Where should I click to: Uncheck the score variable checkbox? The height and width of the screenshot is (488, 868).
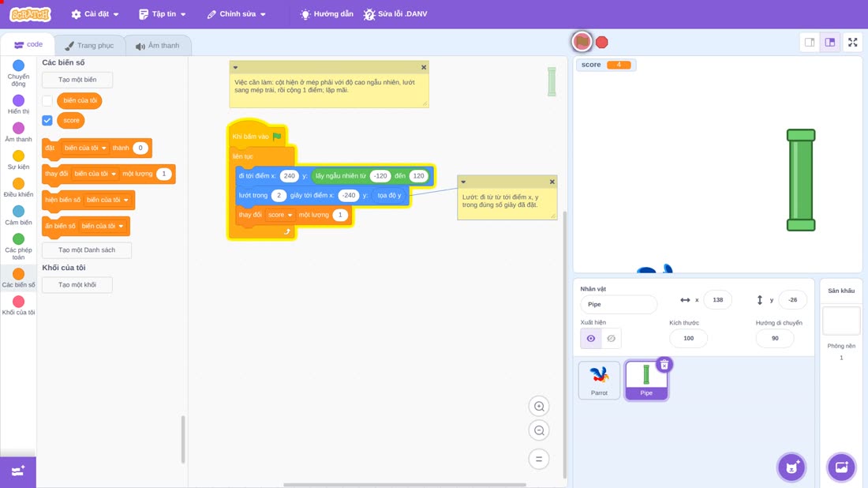tap(47, 120)
